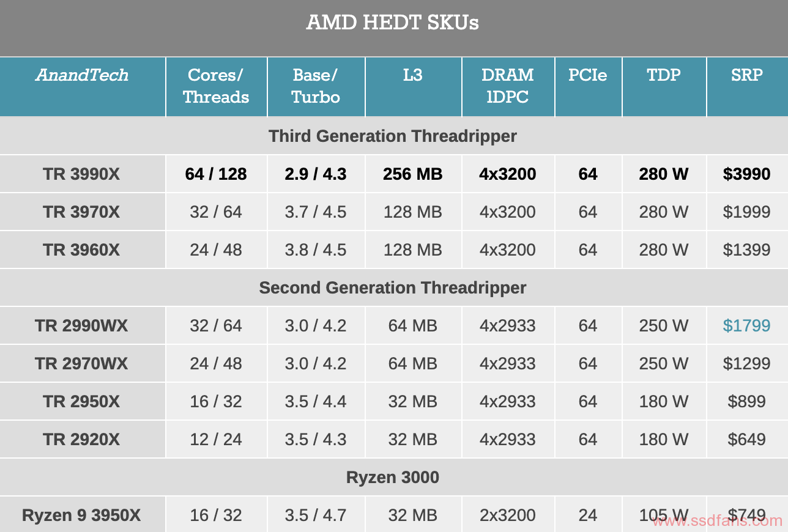Click the Cores/Threads column header
Image resolution: width=788 pixels, height=532 pixels.
[216, 86]
